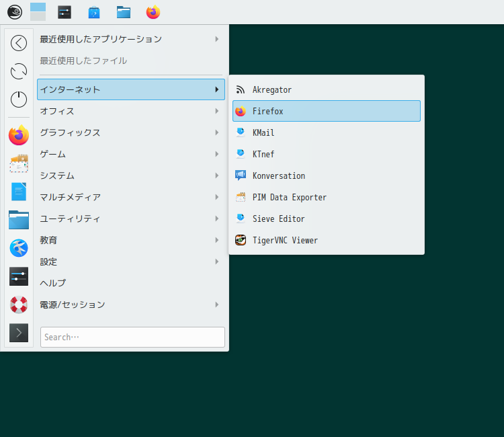Launch Sieve Editor from the submenu
504x437 pixels.
pyautogui.click(x=326, y=218)
